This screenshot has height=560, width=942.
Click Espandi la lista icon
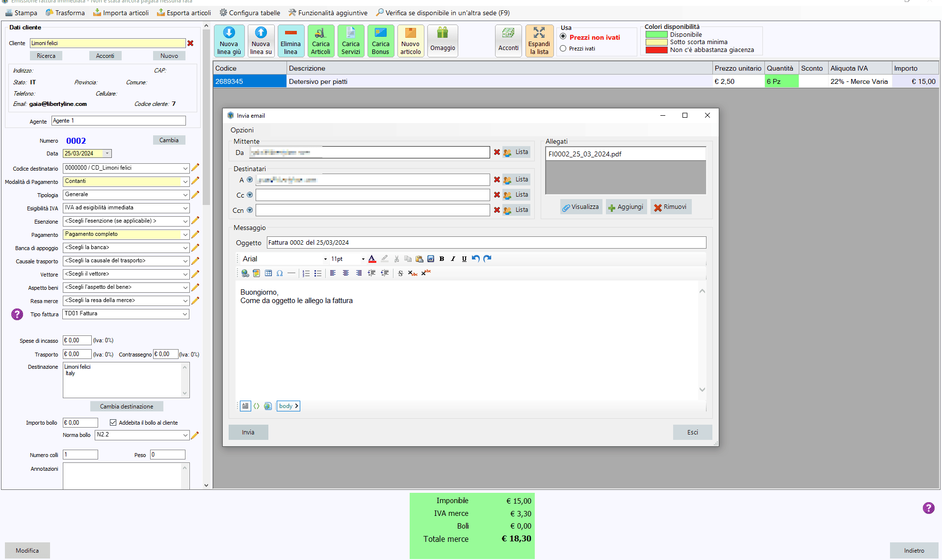[x=539, y=41]
